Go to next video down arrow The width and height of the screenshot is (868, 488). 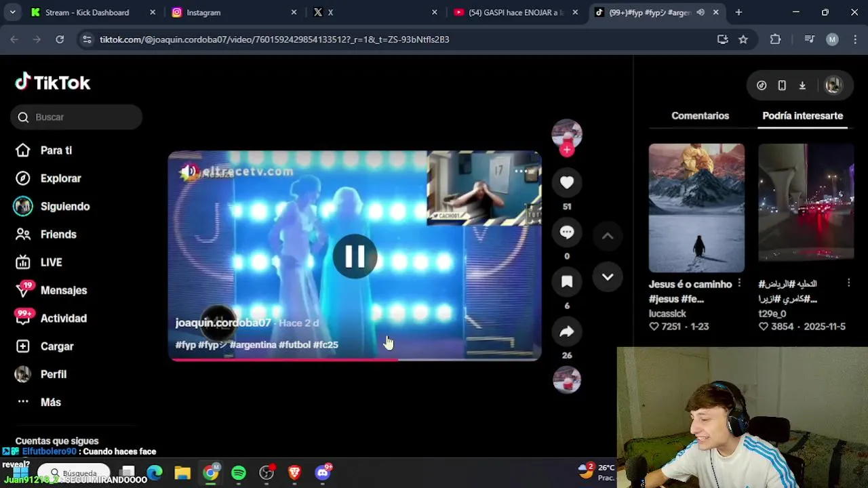coord(608,277)
